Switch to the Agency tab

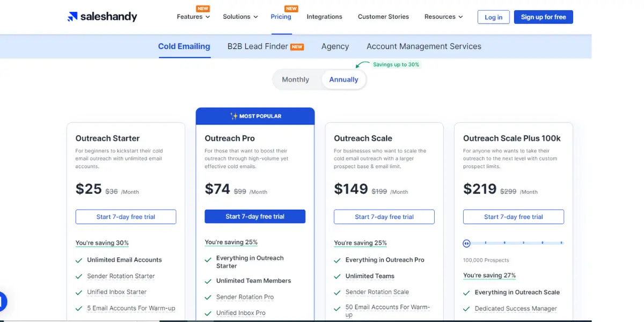(x=335, y=46)
